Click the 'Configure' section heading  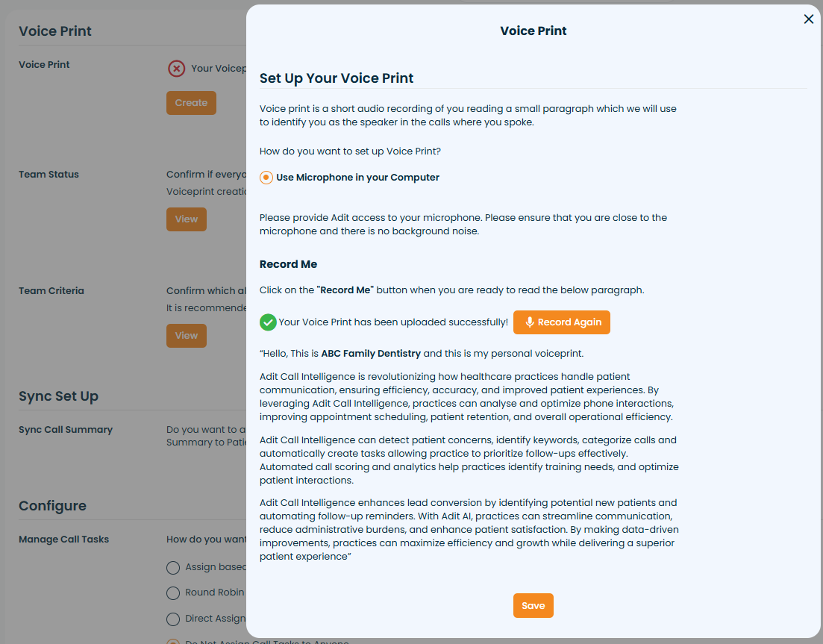pos(52,506)
